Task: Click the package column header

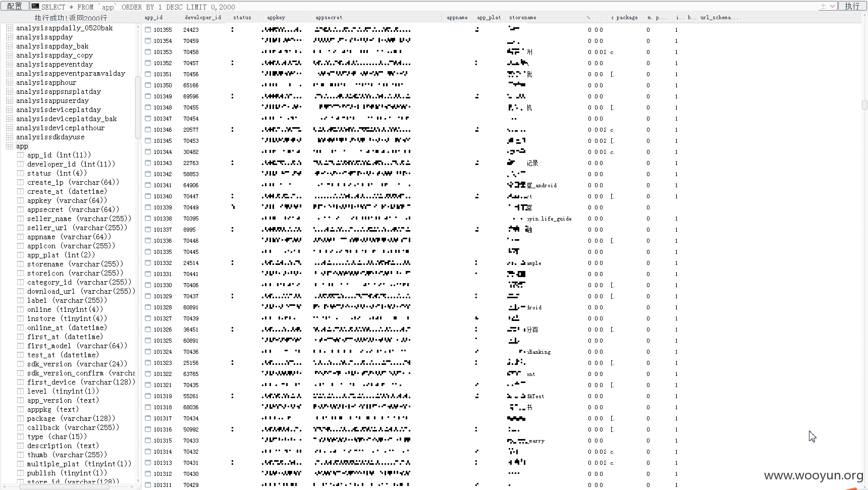Action: 627,17
